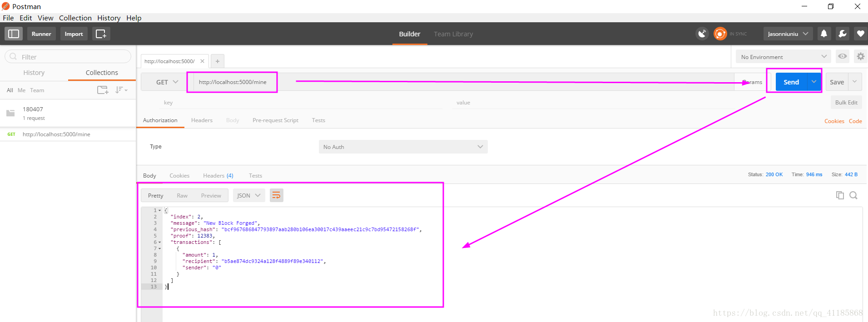Show response Cookies tab

click(179, 176)
